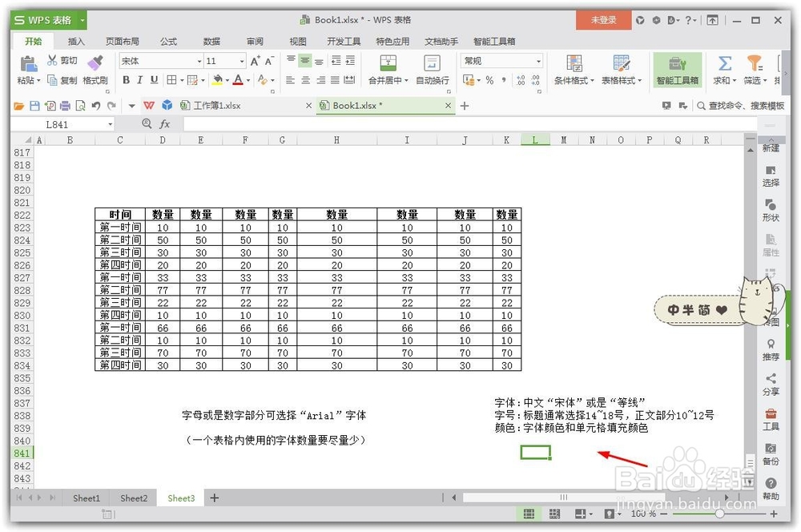Add a new sheet with plus button
Screen dimensions: 801x532
point(215,498)
